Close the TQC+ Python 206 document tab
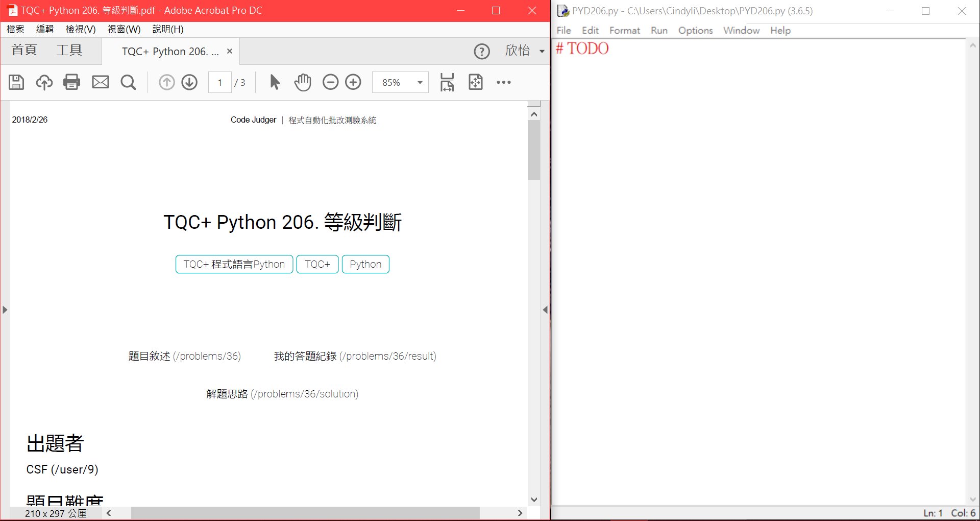 [230, 51]
